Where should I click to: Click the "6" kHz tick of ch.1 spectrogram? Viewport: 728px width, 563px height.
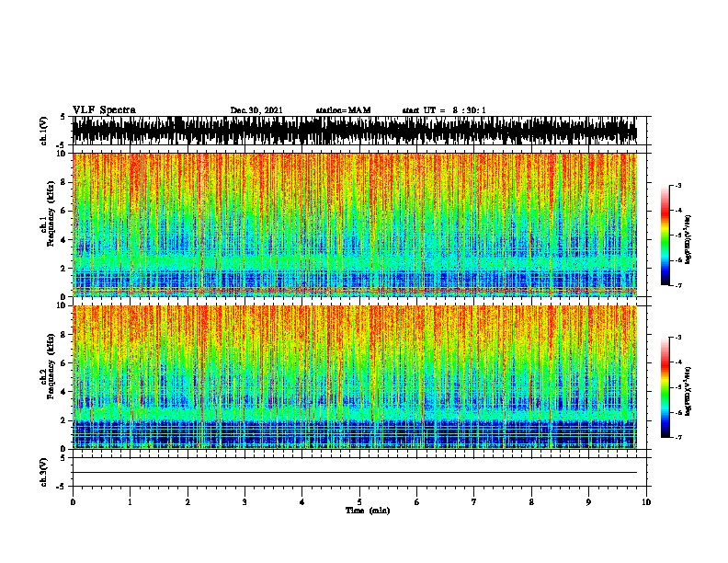[65, 211]
